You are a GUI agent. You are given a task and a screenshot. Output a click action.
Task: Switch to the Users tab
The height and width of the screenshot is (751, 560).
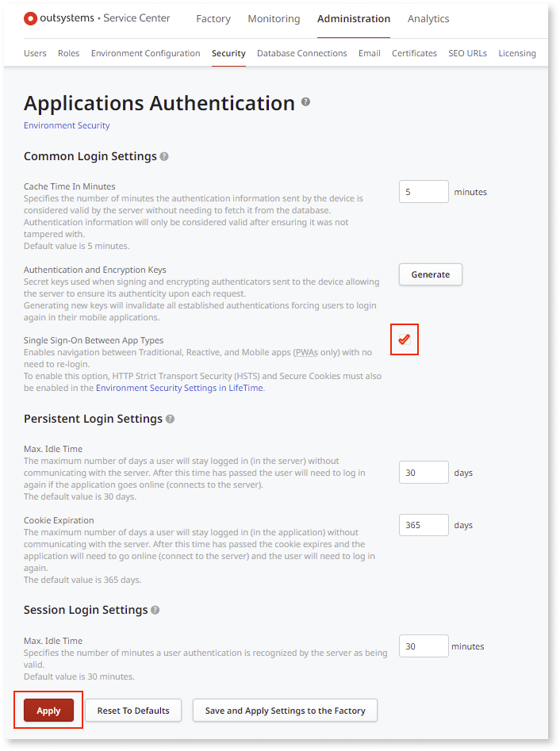pyautogui.click(x=35, y=53)
